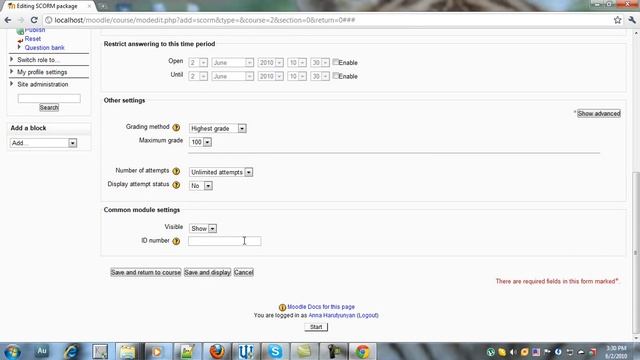Open Display attempt status help icon

coord(176,185)
